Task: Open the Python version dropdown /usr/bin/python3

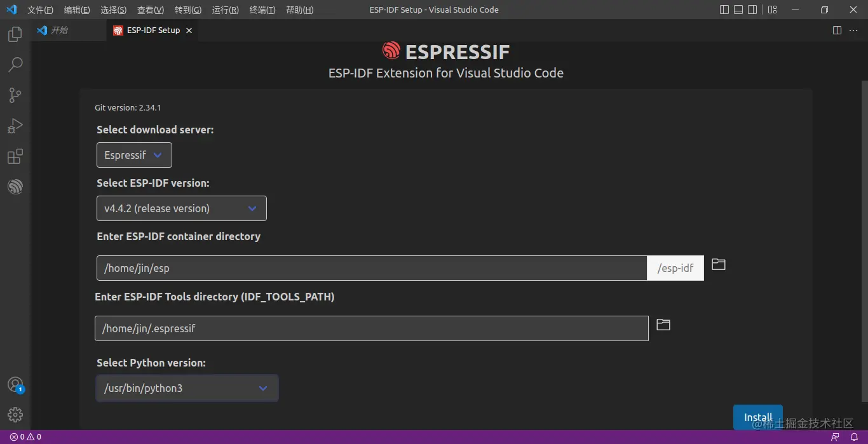Action: coord(187,388)
